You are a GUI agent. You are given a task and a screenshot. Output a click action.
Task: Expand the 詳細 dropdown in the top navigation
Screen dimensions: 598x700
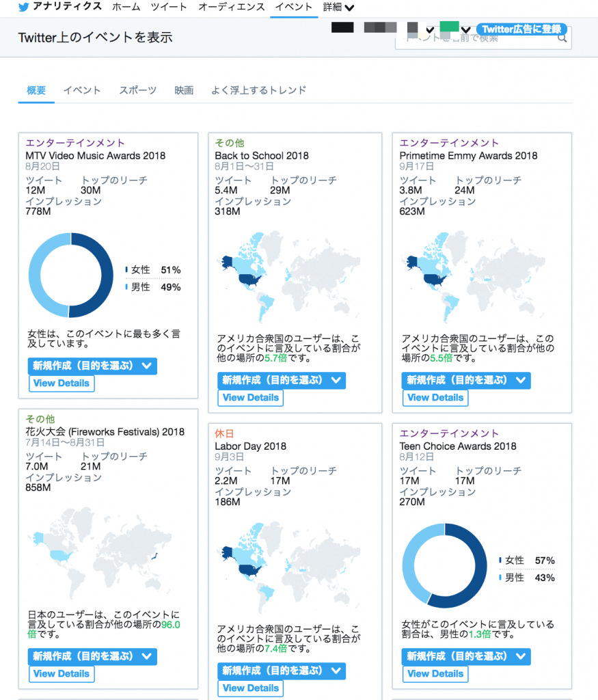click(339, 7)
